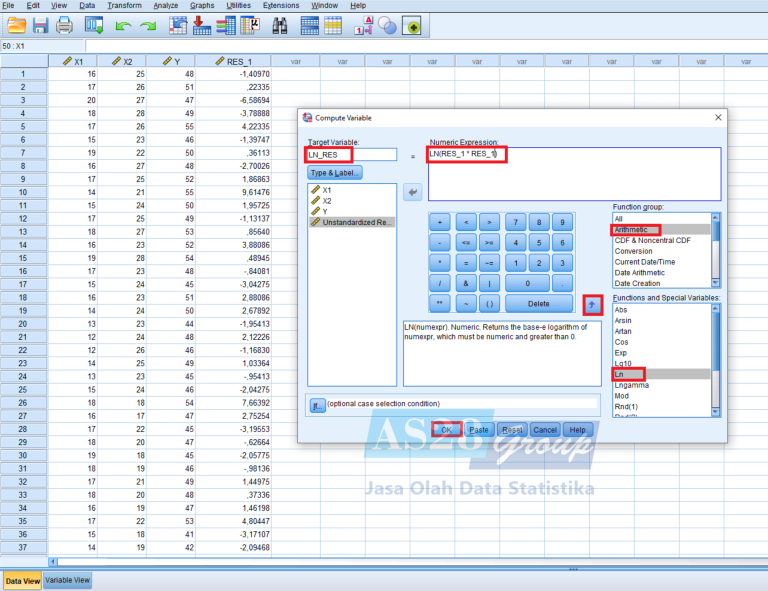This screenshot has height=591, width=768.
Task: Open the optional case selection If button
Action: click(x=317, y=404)
